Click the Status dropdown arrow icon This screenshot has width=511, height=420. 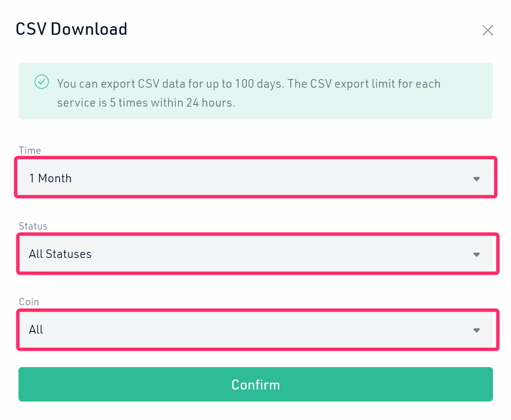pyautogui.click(x=476, y=254)
